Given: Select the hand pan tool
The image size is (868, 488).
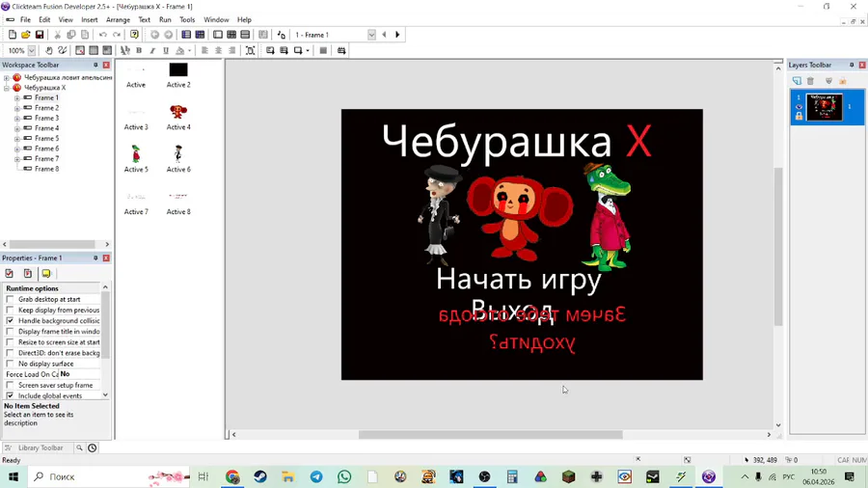Looking at the screenshot, I should [x=49, y=50].
